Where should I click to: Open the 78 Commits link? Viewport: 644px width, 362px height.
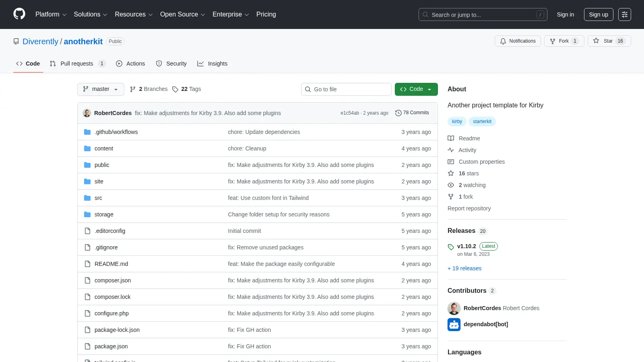(412, 113)
